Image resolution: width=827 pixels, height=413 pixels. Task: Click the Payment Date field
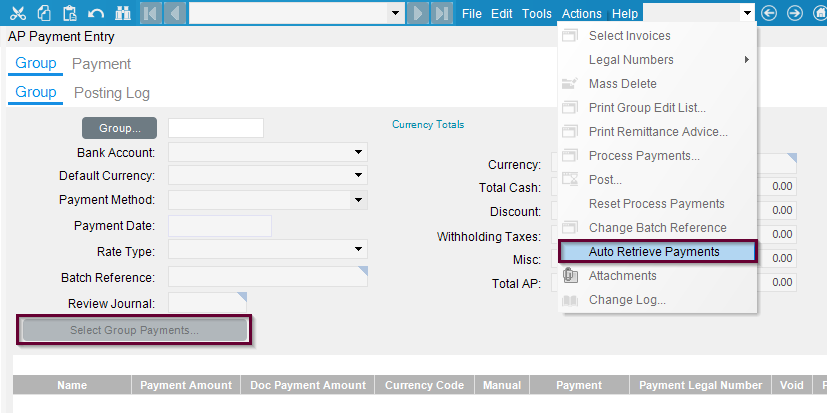220,226
